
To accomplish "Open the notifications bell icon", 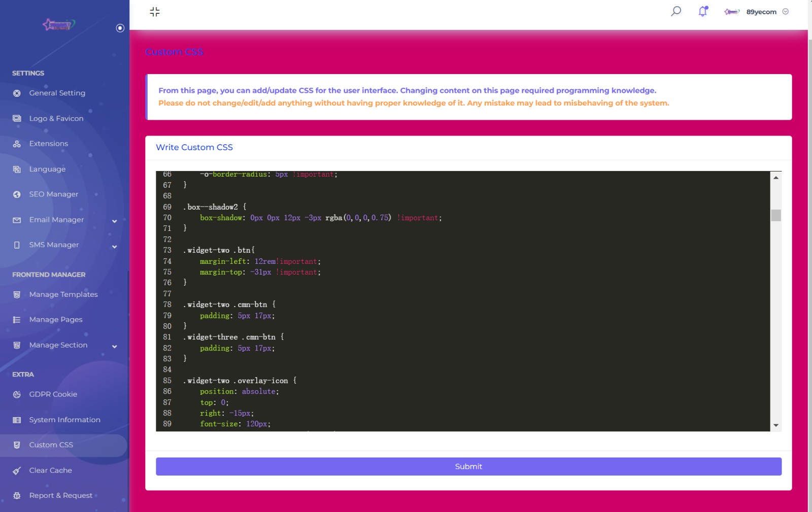I will (x=703, y=11).
